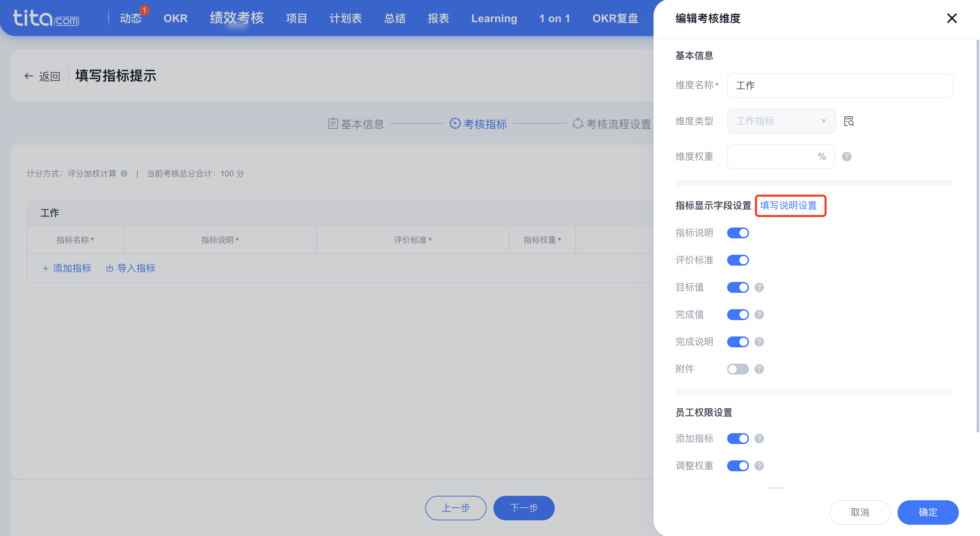Screen dimensions: 980x536
Task: Enable the 附件 switch
Action: point(738,369)
